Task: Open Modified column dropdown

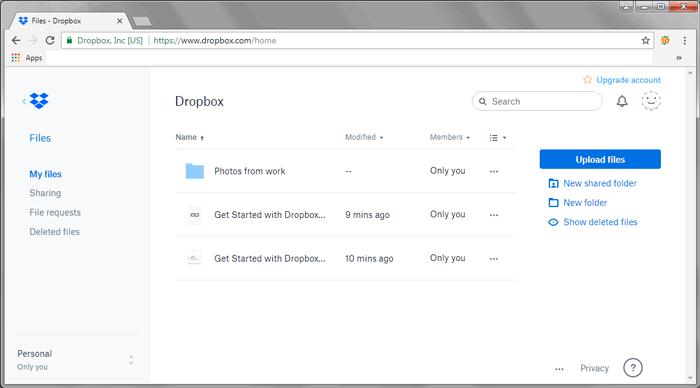Action: pos(364,137)
